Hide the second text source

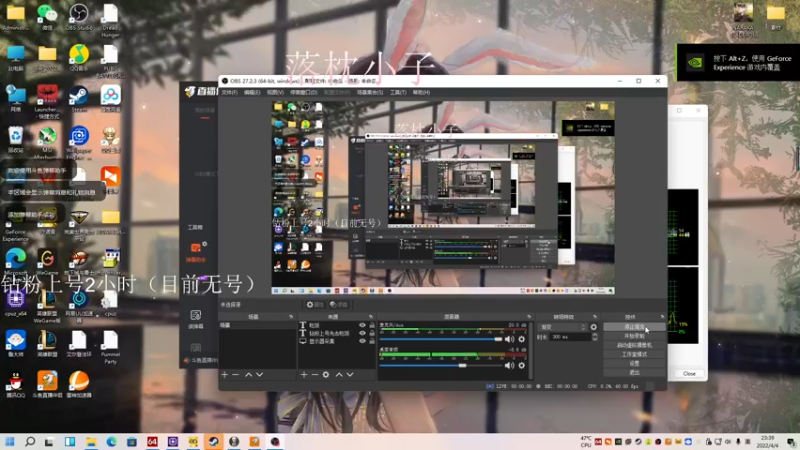coord(362,333)
